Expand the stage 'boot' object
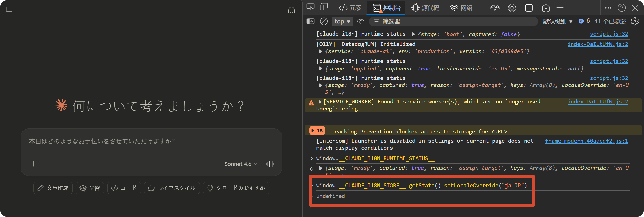 click(x=413, y=34)
